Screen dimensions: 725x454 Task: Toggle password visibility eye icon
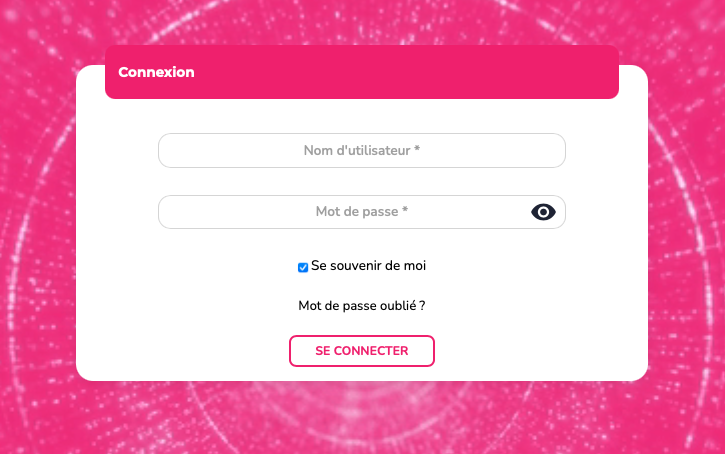coord(543,212)
